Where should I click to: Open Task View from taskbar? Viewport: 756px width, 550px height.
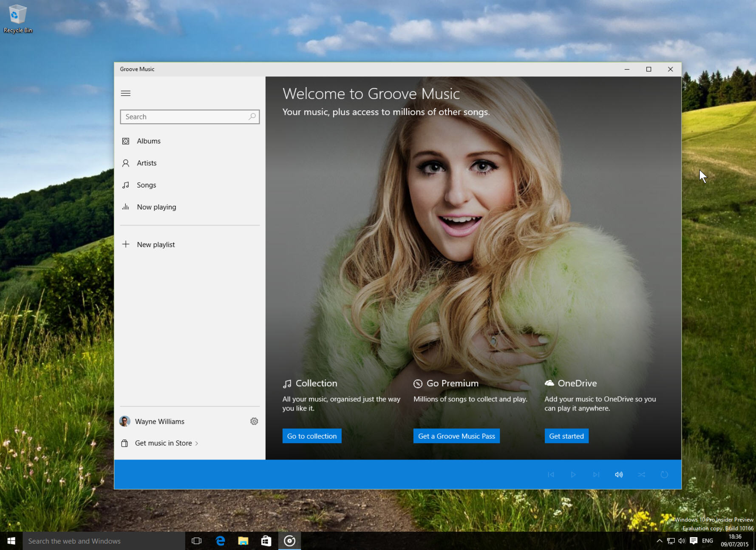pyautogui.click(x=196, y=541)
